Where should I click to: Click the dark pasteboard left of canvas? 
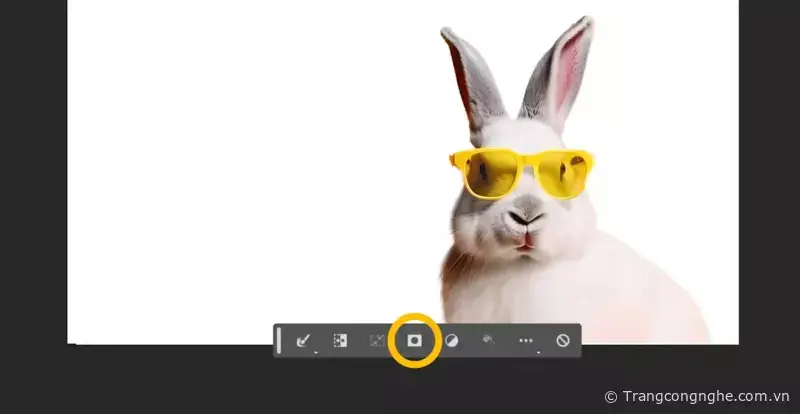pyautogui.click(x=32, y=200)
